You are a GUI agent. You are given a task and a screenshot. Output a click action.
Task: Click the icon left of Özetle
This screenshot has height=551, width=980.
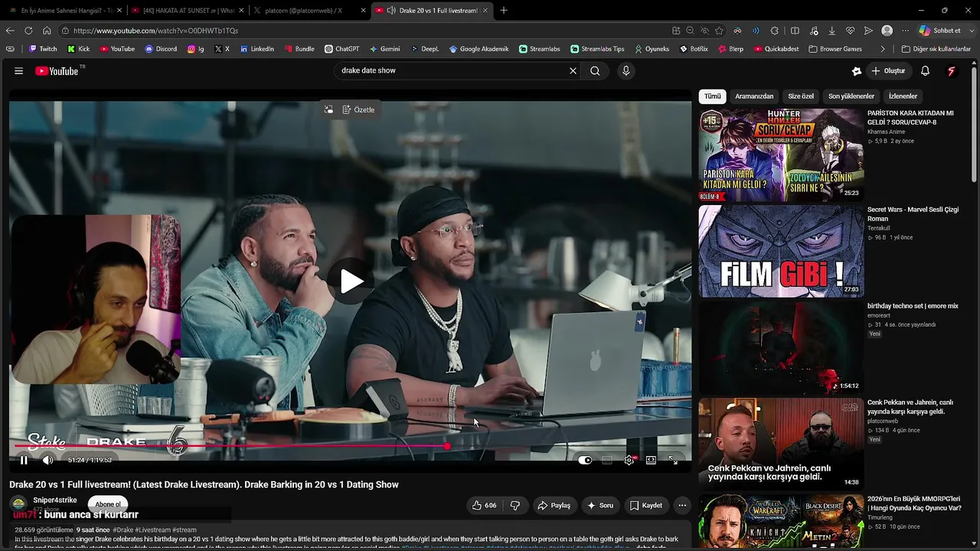[x=328, y=109]
